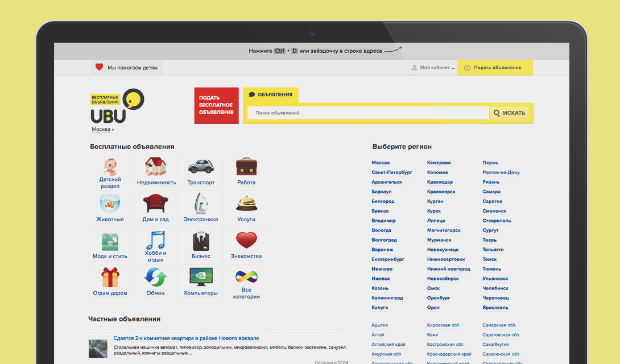Open the Работа briefcase icon
620x364 pixels.
(x=246, y=167)
